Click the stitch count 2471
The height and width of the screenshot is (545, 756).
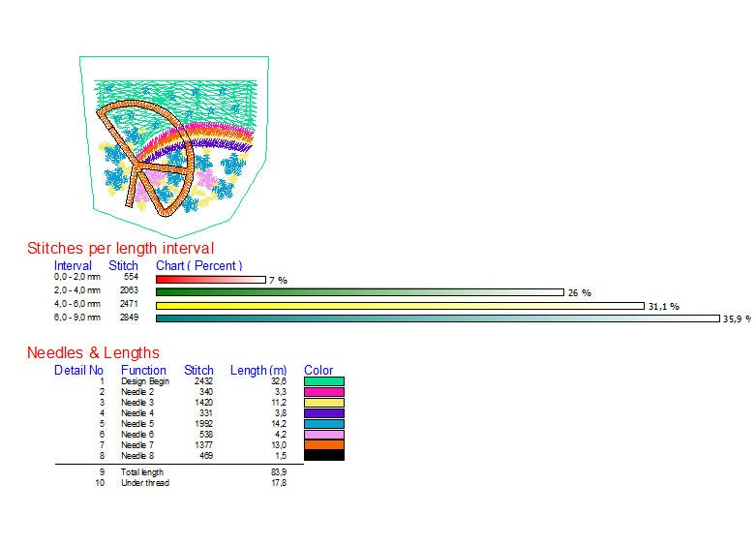pos(129,304)
